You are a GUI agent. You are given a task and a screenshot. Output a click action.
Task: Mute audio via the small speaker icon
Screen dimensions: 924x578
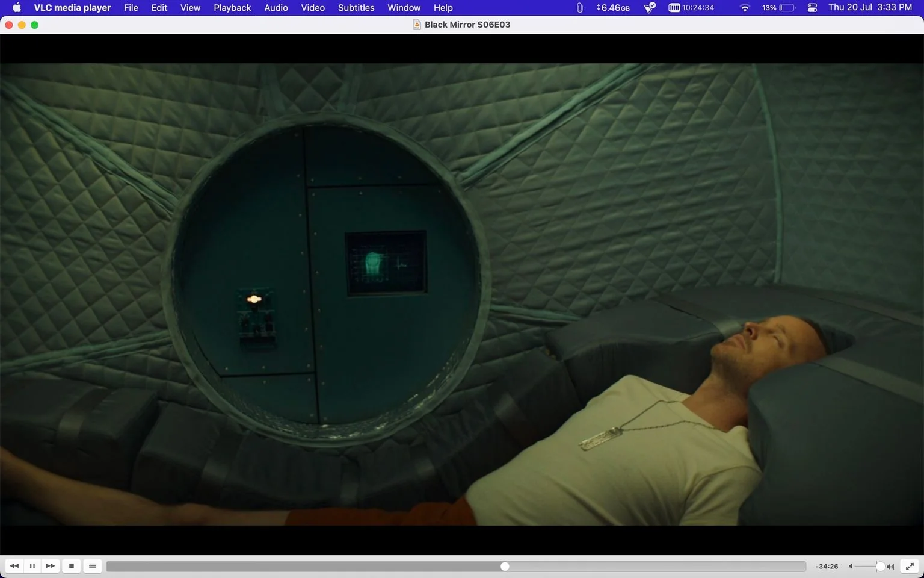(851, 567)
